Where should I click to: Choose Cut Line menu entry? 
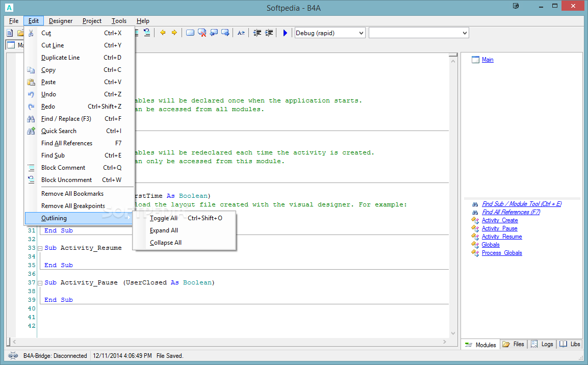(79, 45)
